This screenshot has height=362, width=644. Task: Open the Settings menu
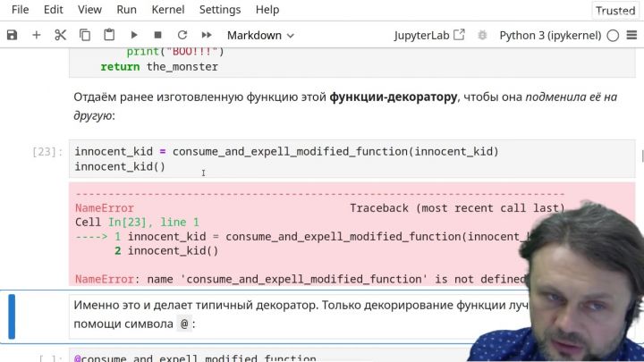point(219,10)
